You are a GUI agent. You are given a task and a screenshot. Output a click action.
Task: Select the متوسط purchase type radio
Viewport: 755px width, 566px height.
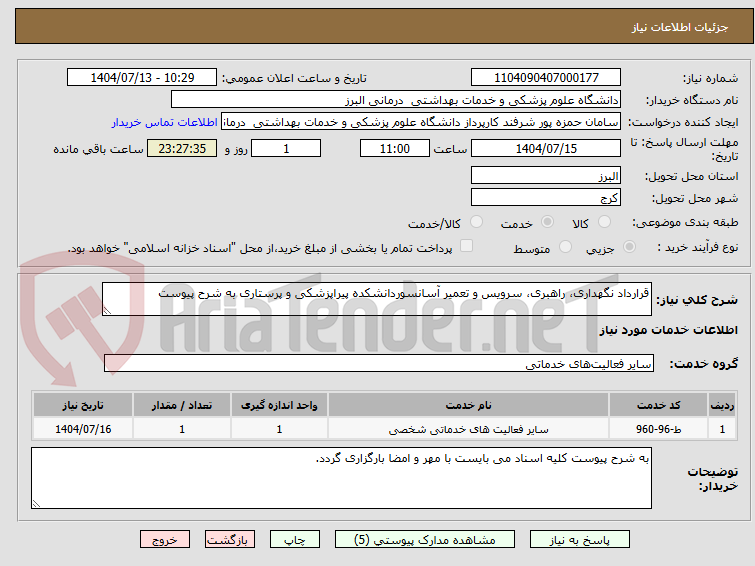(x=565, y=247)
